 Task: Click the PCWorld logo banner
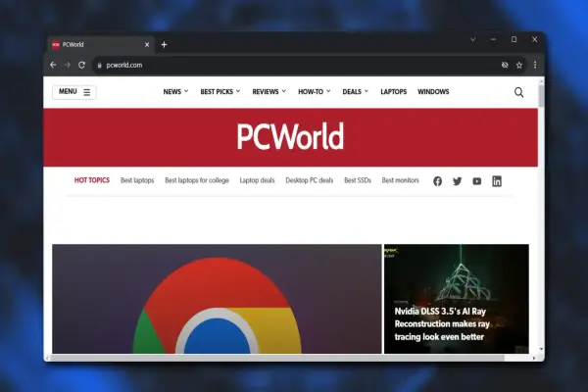290,136
